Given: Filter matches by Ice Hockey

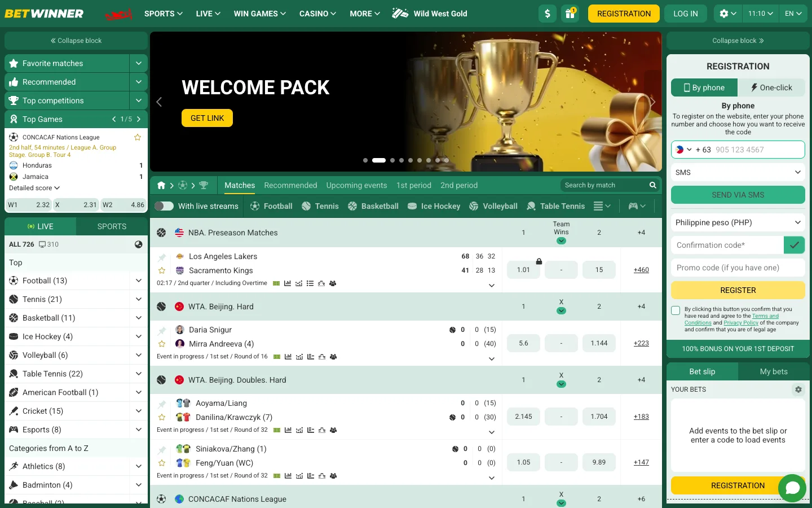Looking at the screenshot, I should pyautogui.click(x=434, y=206).
